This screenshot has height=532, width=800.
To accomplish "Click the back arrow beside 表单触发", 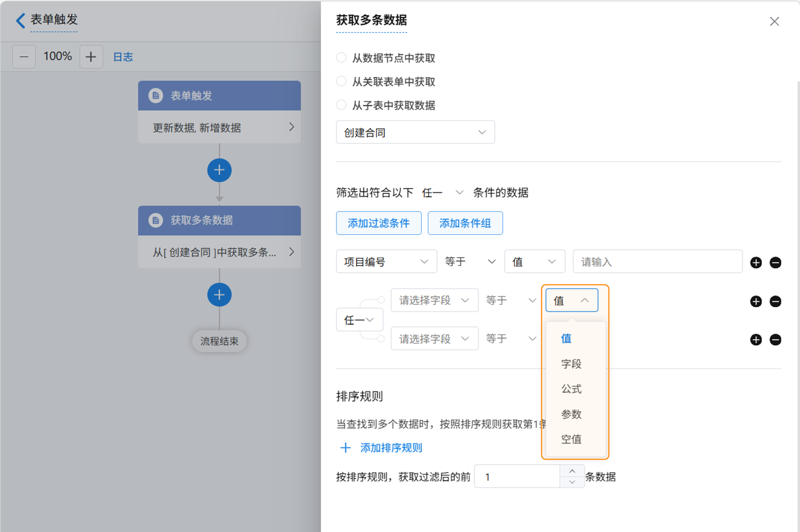I will click(20, 21).
